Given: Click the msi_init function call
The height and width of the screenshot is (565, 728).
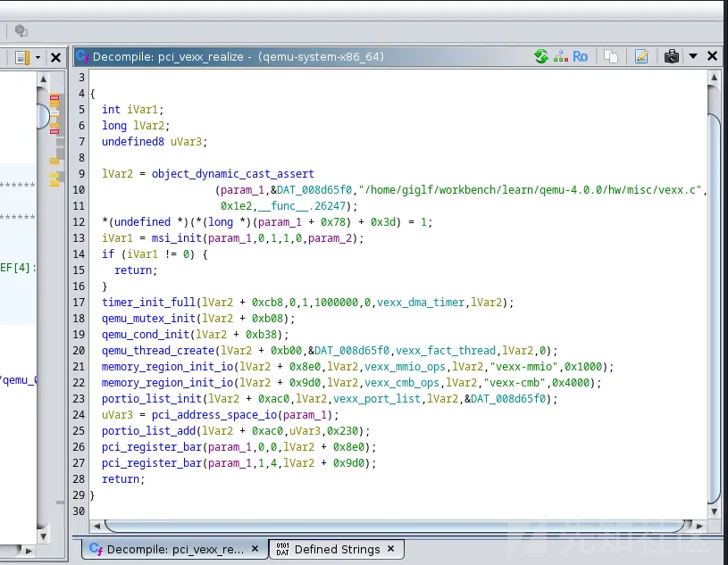Looking at the screenshot, I should click(x=177, y=238).
